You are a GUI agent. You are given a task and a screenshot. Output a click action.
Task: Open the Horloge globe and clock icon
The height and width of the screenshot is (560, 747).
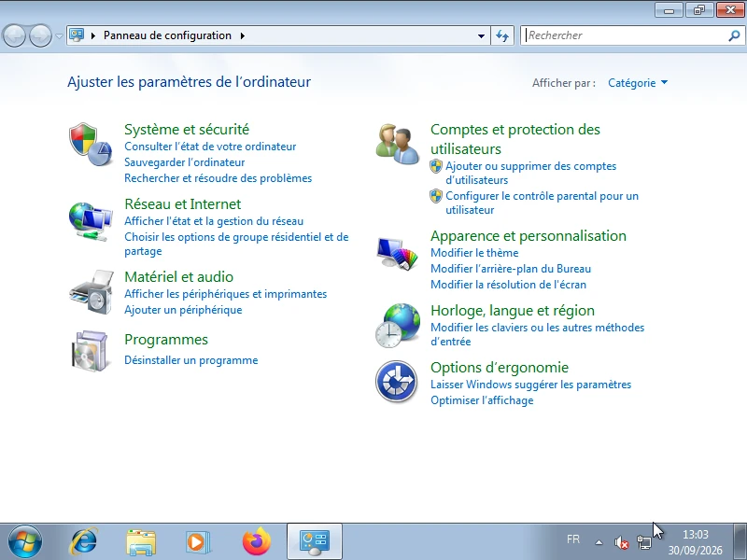398,325
